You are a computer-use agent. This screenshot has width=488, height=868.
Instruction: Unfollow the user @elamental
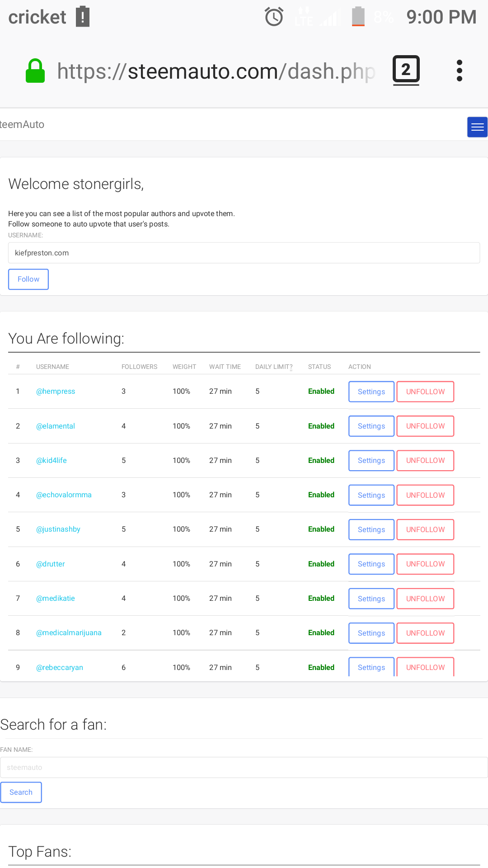425,426
